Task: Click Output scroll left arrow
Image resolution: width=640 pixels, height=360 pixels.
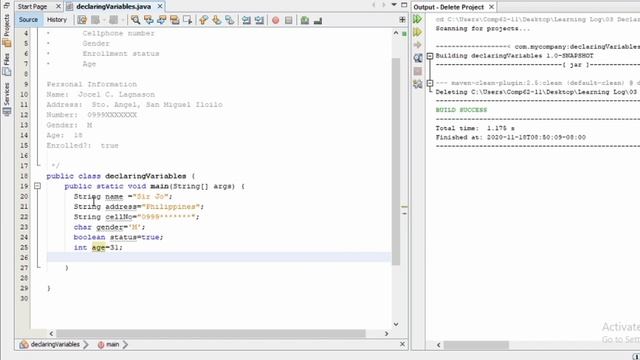Action: 438,345
